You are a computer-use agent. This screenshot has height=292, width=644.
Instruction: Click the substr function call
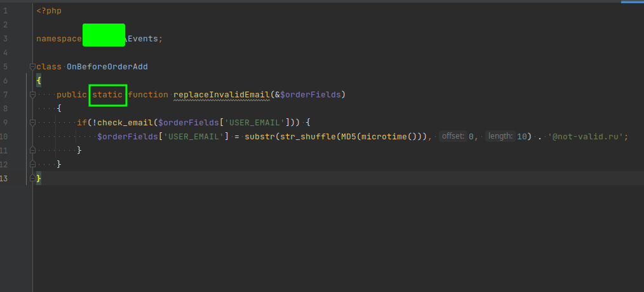[260, 137]
